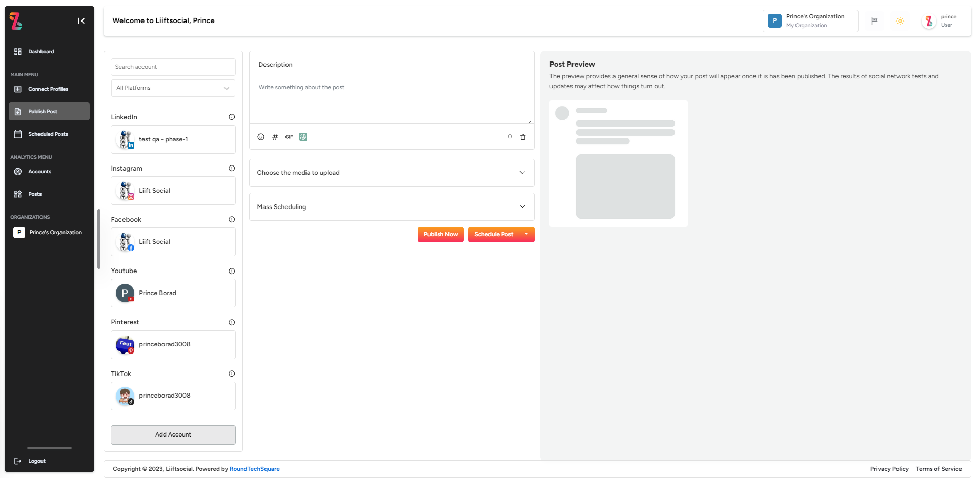This screenshot has height=478, width=980.
Task: Open the All Platforms dropdown
Action: coord(173,88)
